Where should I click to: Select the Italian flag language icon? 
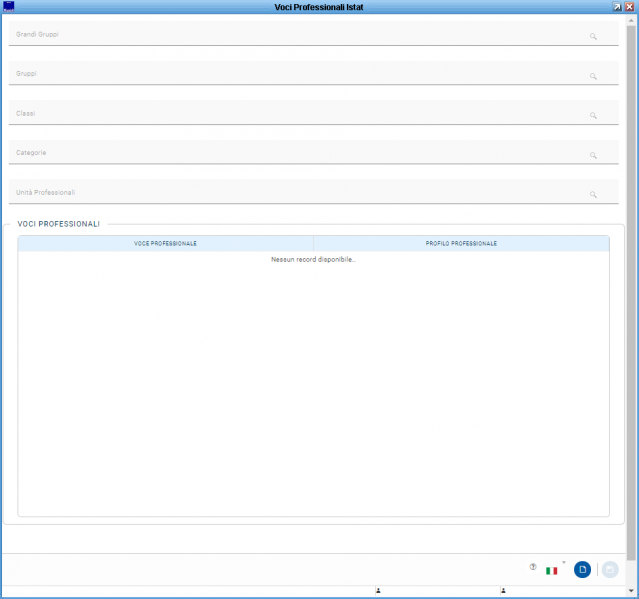tap(552, 571)
